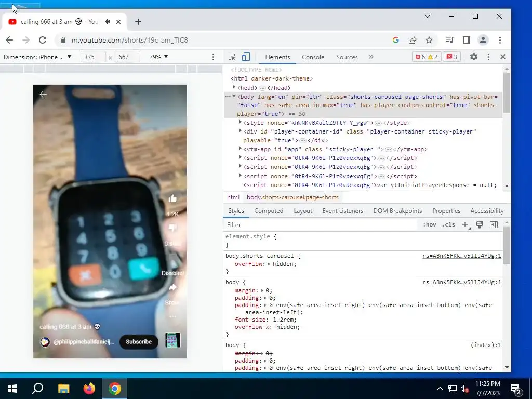Close the DevTools panel
Image resolution: width=532 pixels, height=399 pixels.
503,57
